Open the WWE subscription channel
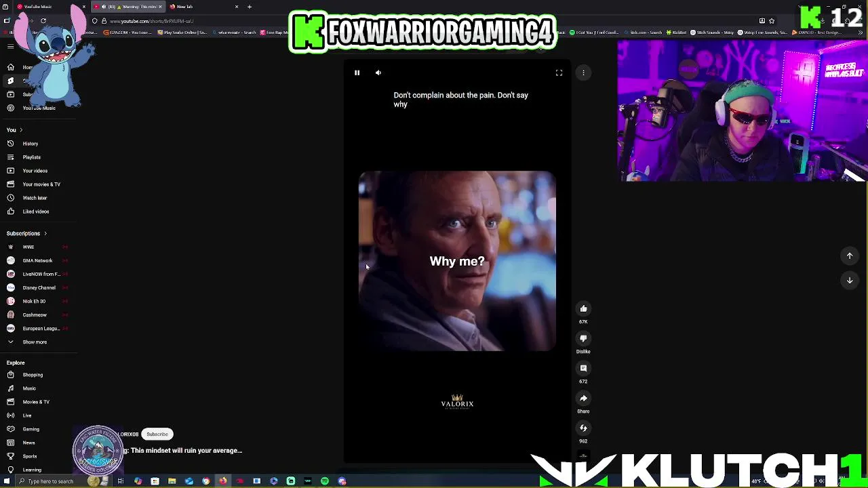The image size is (868, 488). pyautogui.click(x=28, y=247)
